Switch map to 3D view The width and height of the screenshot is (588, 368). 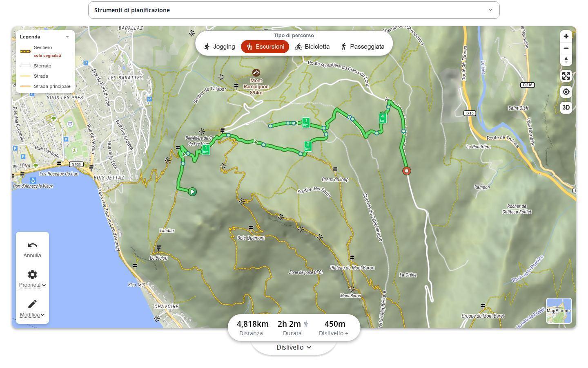click(566, 108)
